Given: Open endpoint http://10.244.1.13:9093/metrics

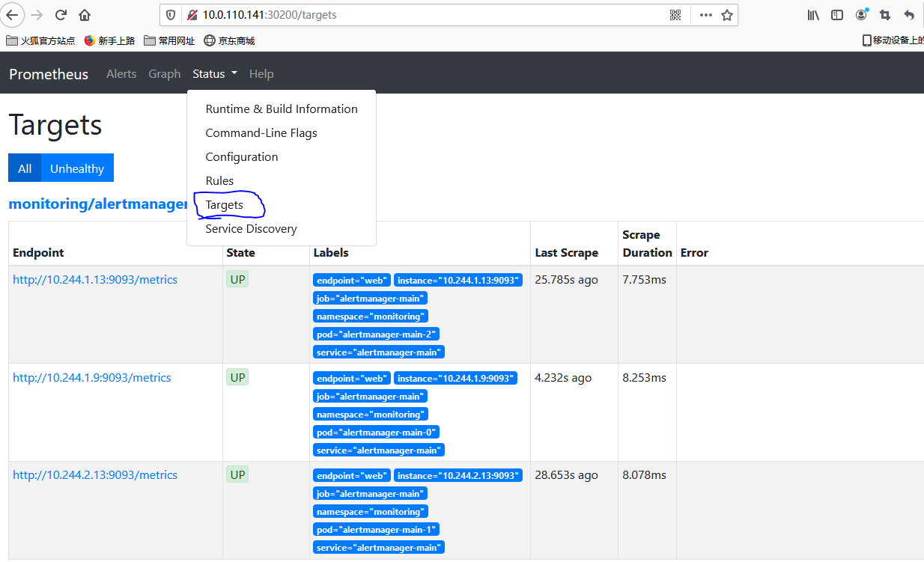Looking at the screenshot, I should (95, 280).
